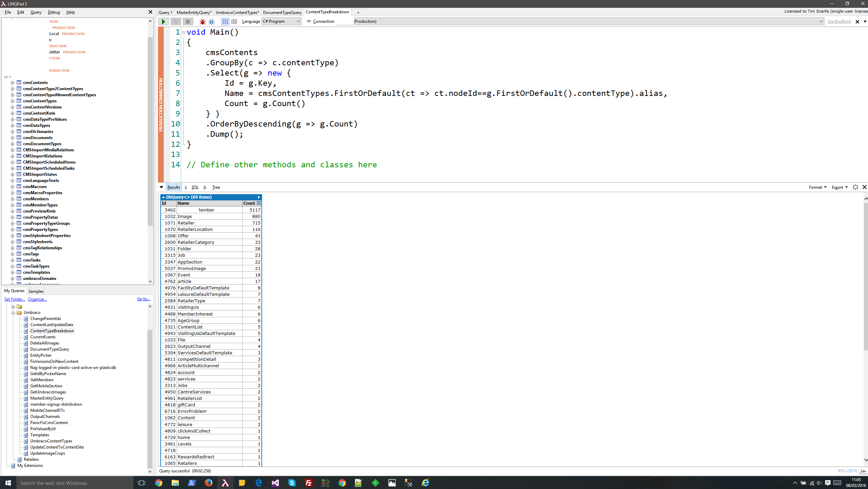
Task: Switch results to rich text view
Action: pyautogui.click(x=225, y=21)
